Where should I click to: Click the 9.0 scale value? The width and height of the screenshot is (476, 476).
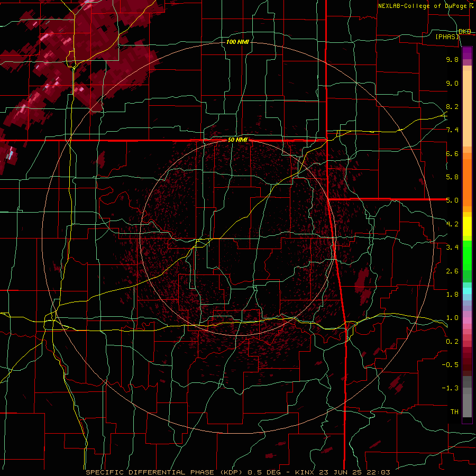click(x=452, y=83)
